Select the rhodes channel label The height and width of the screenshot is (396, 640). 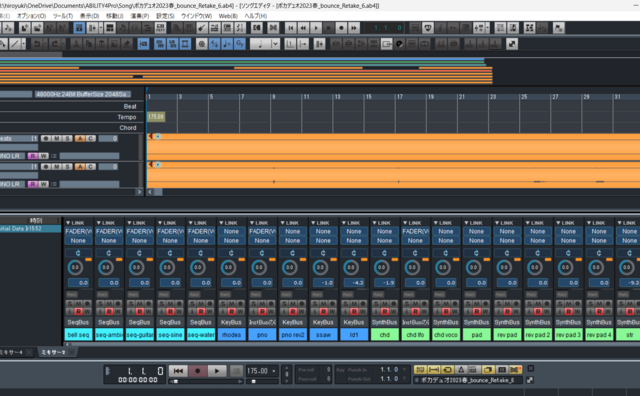pos(231,335)
